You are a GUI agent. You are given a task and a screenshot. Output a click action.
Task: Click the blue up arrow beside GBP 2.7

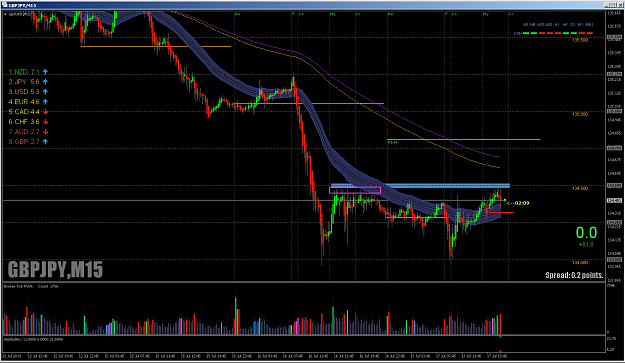(45, 142)
